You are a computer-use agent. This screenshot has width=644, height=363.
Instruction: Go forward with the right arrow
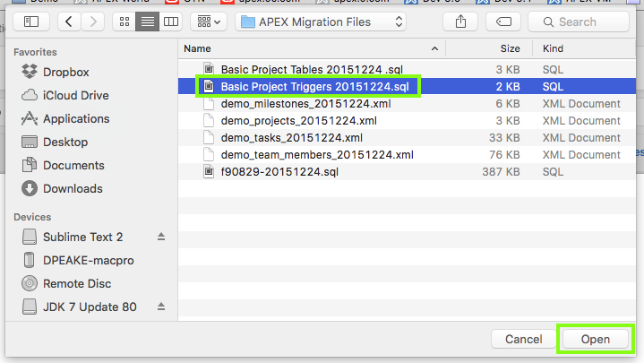coord(93,22)
